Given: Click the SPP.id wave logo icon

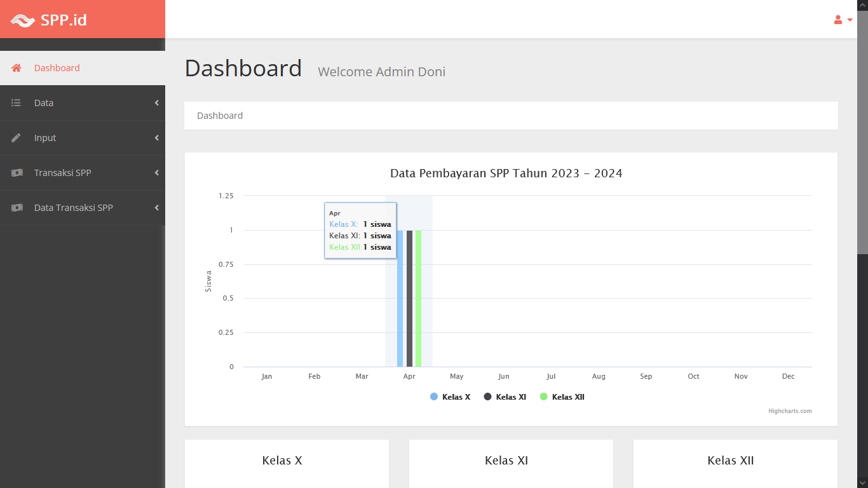Looking at the screenshot, I should (22, 20).
